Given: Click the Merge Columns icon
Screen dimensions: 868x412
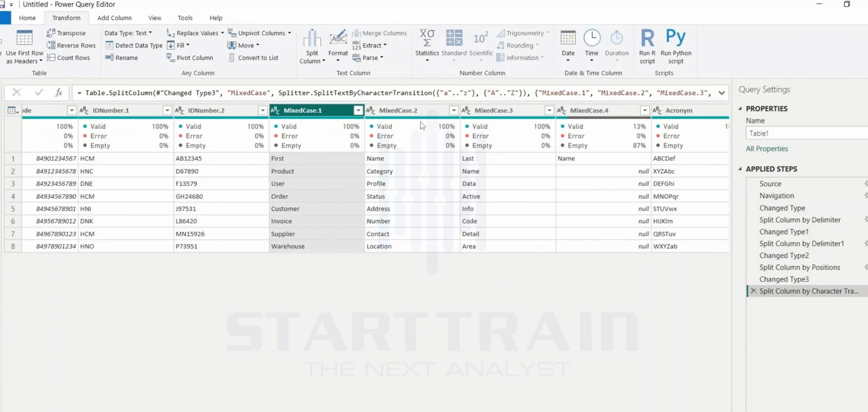Looking at the screenshot, I should [x=357, y=33].
